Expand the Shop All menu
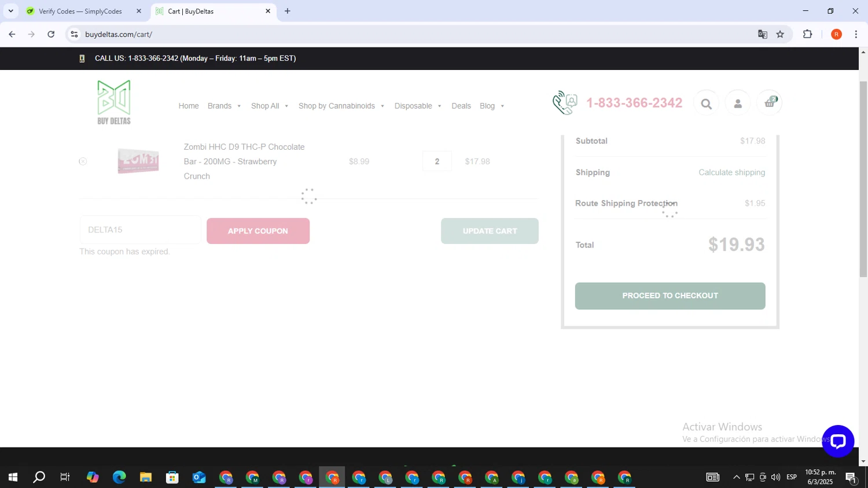The width and height of the screenshot is (868, 488). click(270, 106)
